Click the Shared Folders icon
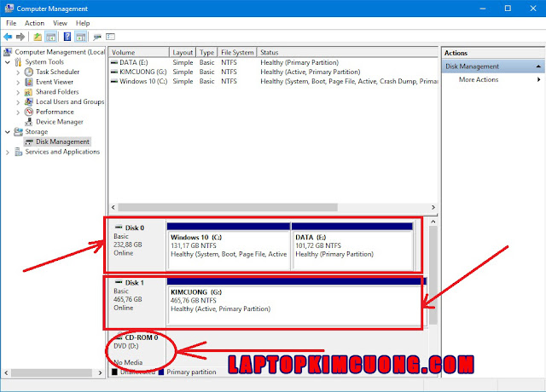This screenshot has height=392, width=546. pyautogui.click(x=28, y=92)
